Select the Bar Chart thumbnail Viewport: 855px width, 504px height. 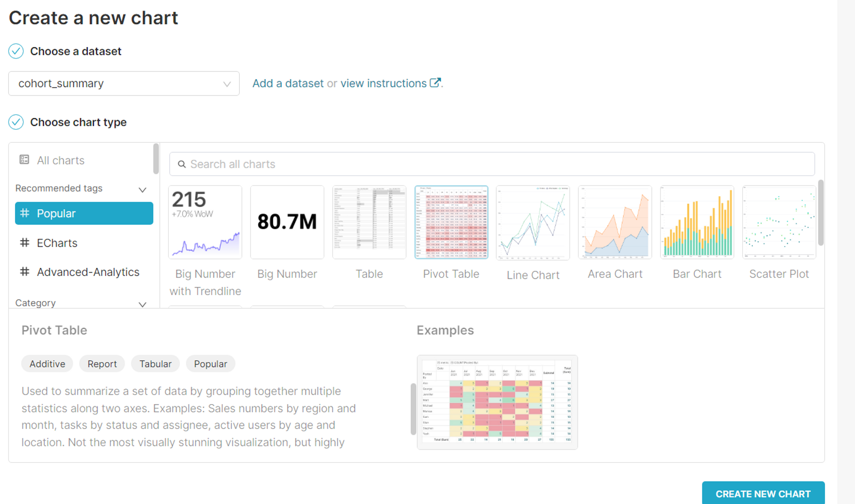click(x=697, y=222)
